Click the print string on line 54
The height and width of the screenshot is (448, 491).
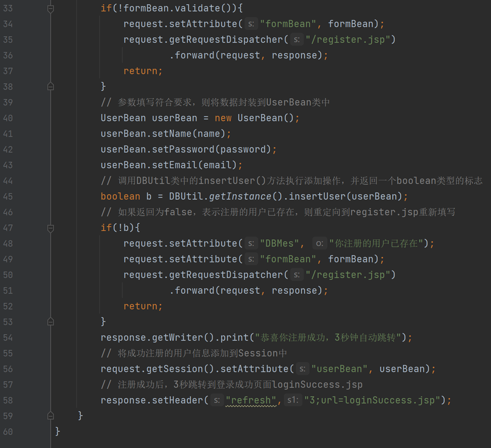(328, 337)
